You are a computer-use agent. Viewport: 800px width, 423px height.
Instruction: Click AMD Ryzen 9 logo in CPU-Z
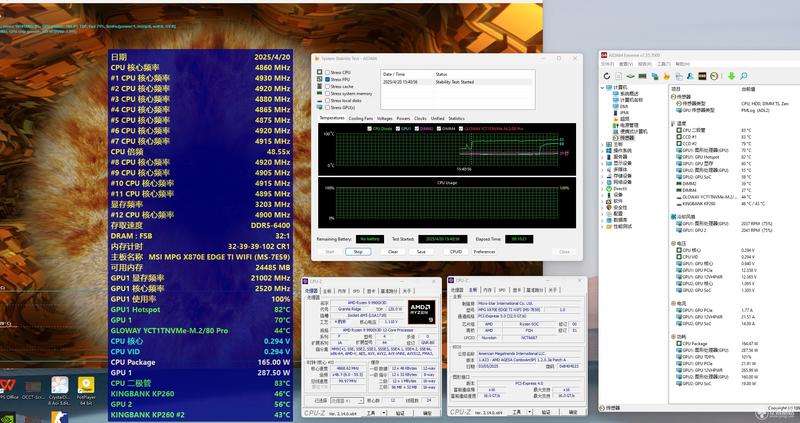422,312
